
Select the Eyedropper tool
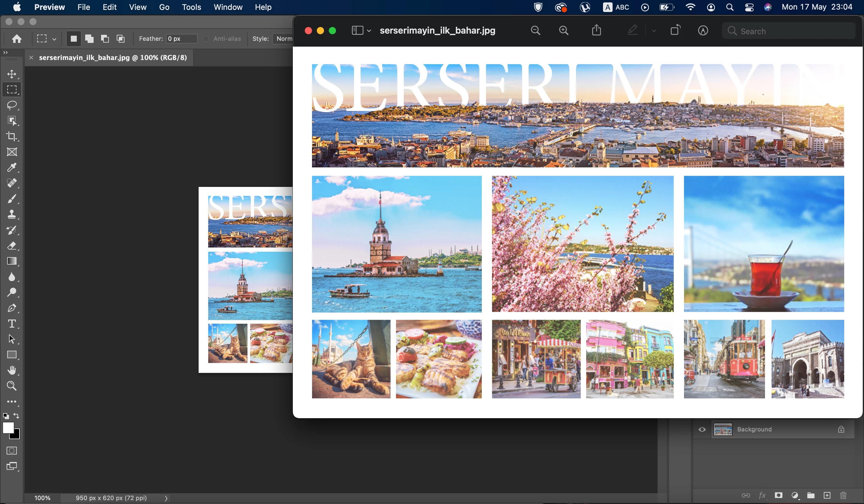[12, 168]
